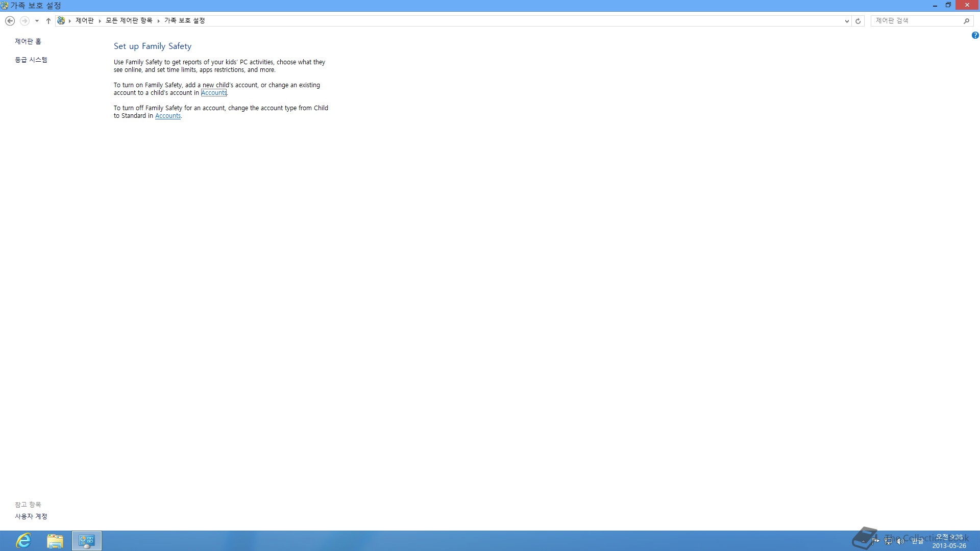
Task: Expand the chevron before 제어판 breadcrumb
Action: coord(70,21)
